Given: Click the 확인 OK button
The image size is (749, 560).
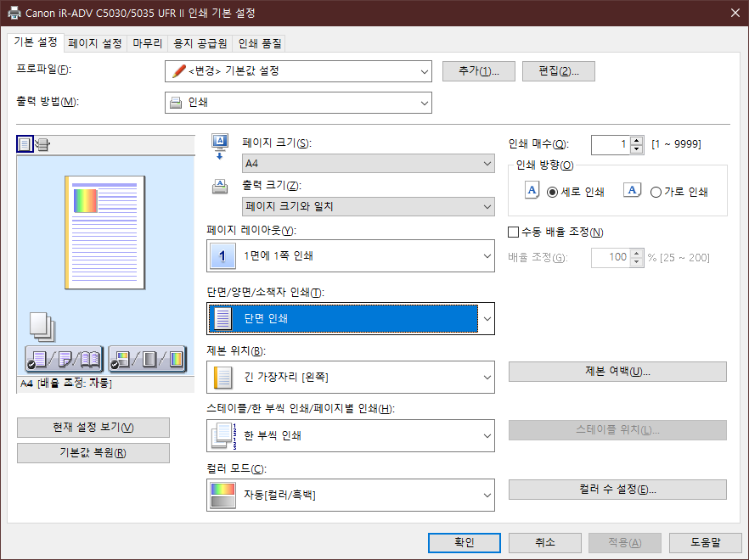Looking at the screenshot, I should pyautogui.click(x=465, y=542).
